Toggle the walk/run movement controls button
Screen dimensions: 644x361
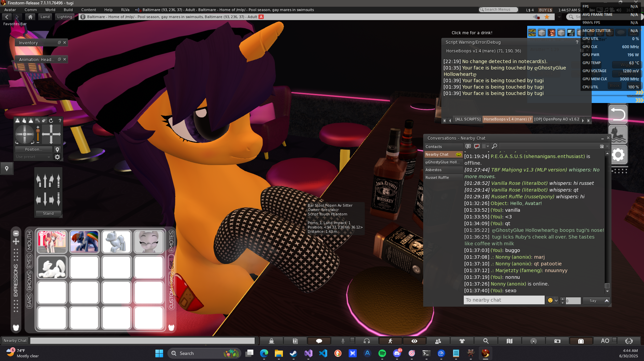click(x=390, y=341)
